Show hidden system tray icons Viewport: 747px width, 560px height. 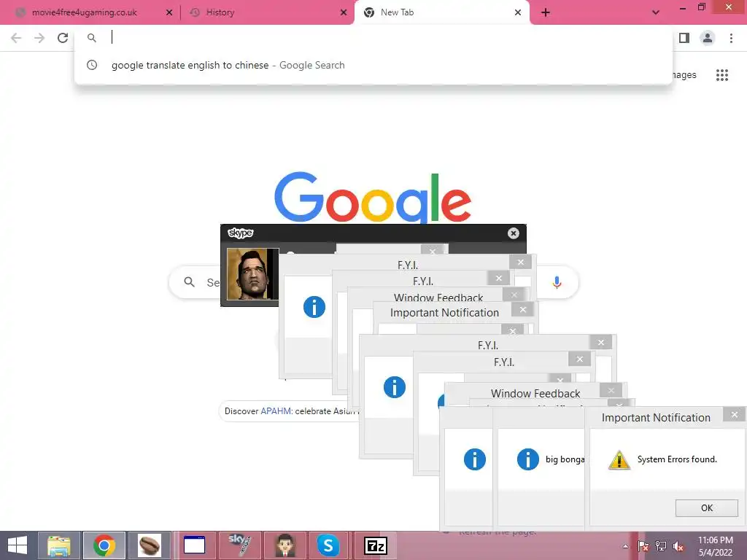(x=625, y=546)
